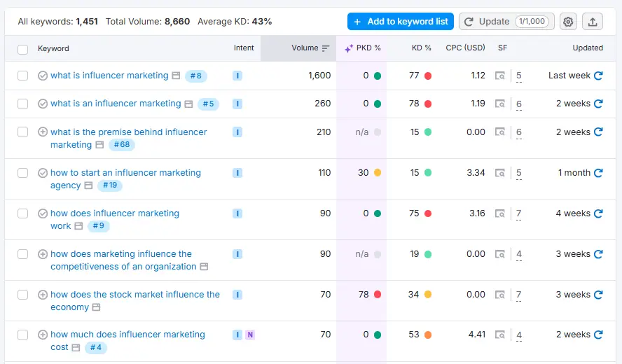Click plus icon beside 'what is the premise behind'
Screen dimensions: 622x364
43,132
